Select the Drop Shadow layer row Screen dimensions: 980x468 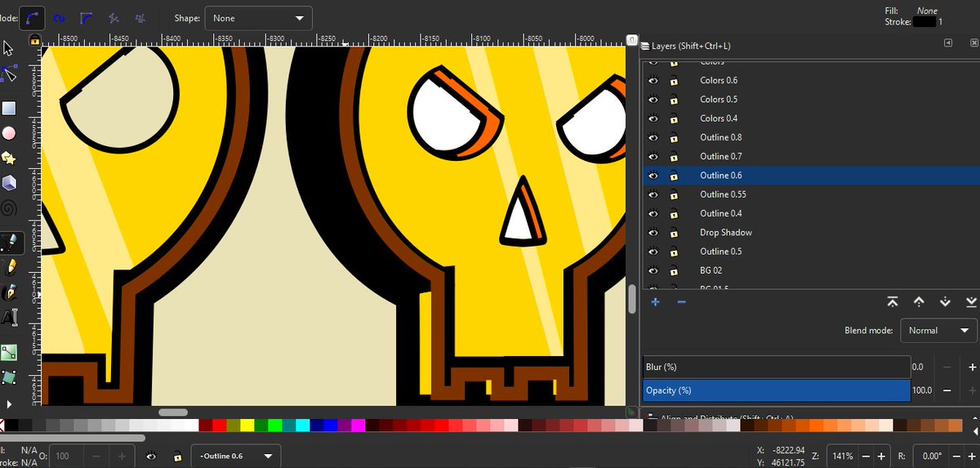tap(811, 233)
